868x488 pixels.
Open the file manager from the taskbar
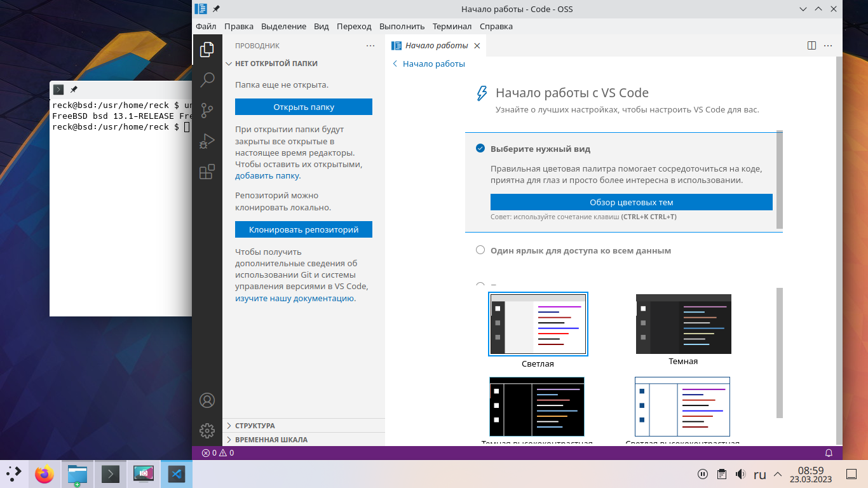(78, 474)
